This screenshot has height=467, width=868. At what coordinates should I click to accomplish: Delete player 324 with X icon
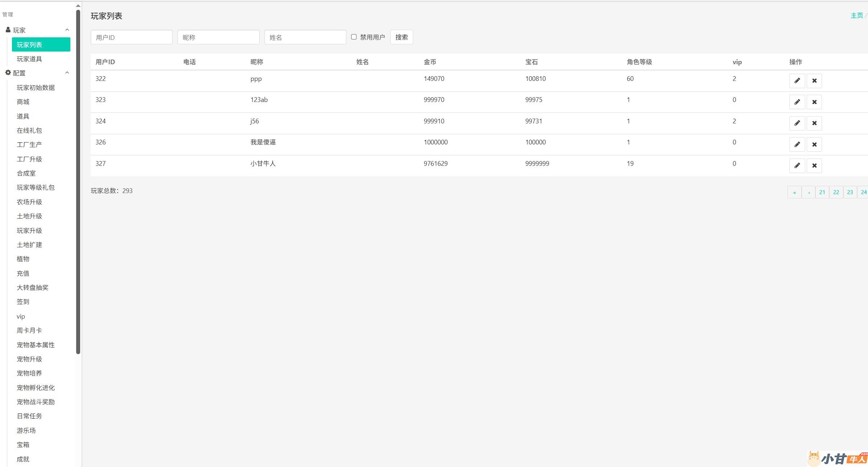coord(814,123)
